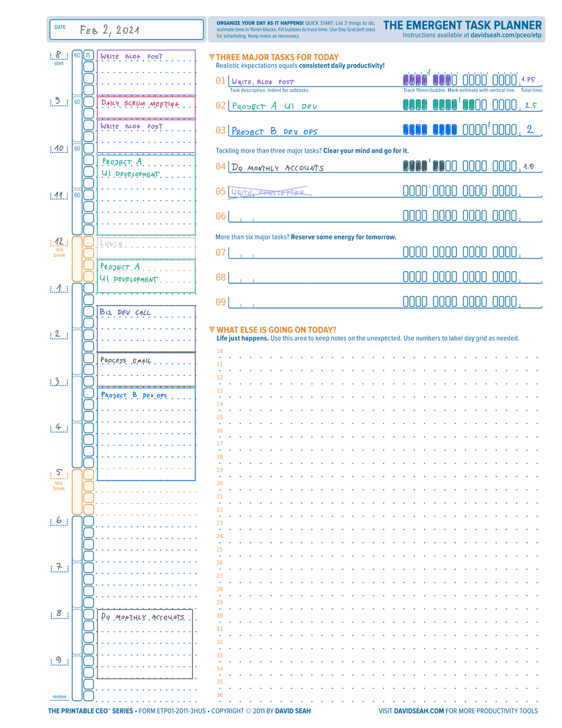
Task: Select task 01 line Write Blog Post
Action: [315, 81]
